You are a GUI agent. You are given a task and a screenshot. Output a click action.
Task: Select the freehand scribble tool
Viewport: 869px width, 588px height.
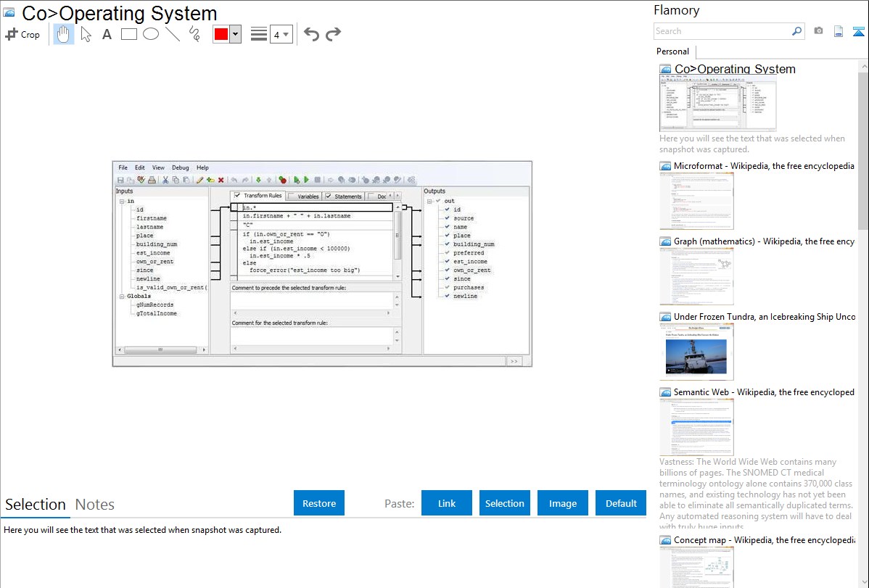pyautogui.click(x=194, y=34)
